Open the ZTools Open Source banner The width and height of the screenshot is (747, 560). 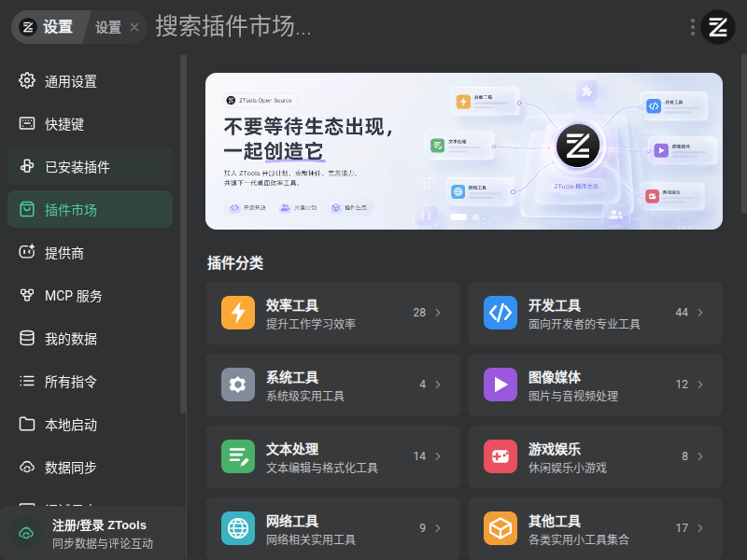click(x=464, y=151)
